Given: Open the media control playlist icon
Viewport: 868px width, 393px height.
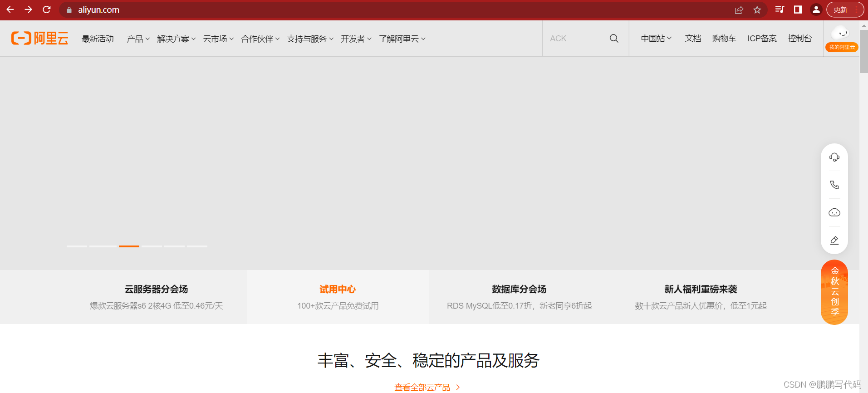Looking at the screenshot, I should click(780, 10).
